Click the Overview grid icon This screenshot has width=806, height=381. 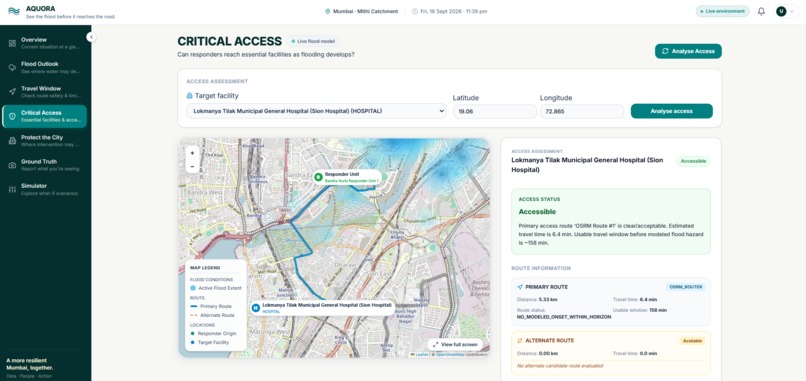(x=12, y=43)
